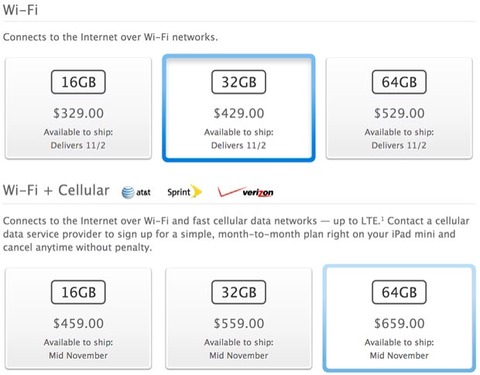
Task: Choose the Cellular 32GB $559.00 model
Action: click(239, 318)
